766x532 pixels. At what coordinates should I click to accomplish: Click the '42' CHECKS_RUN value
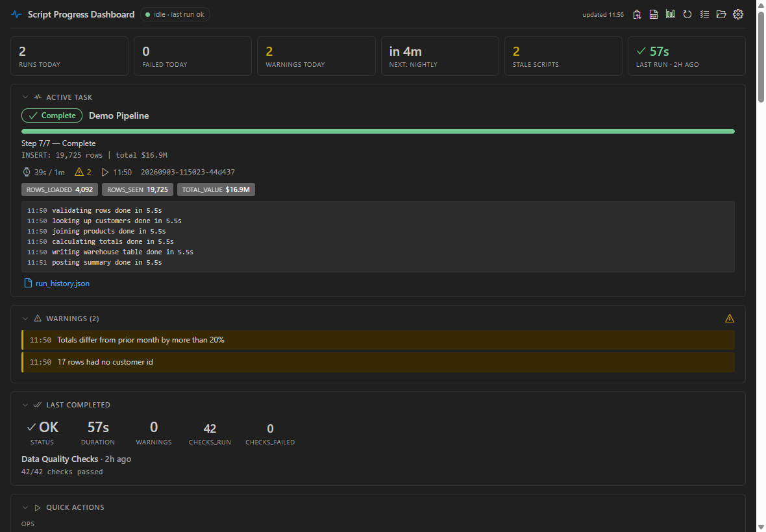(x=210, y=428)
